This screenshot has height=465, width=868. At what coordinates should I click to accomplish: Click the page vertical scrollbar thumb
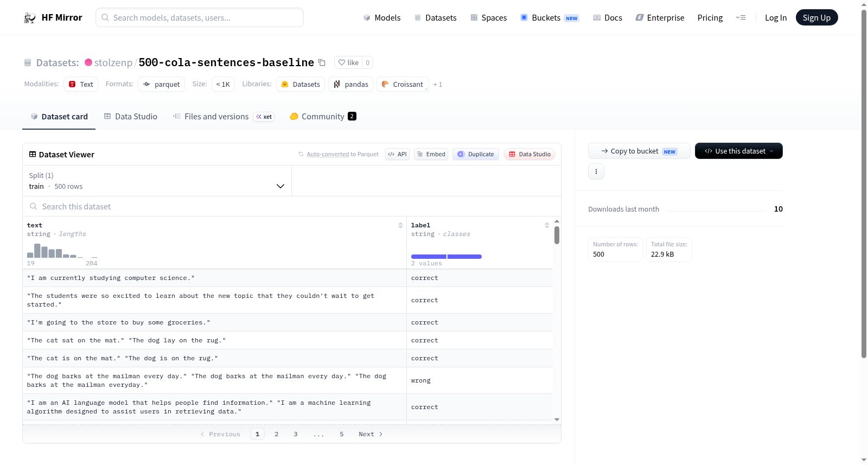[864, 184]
